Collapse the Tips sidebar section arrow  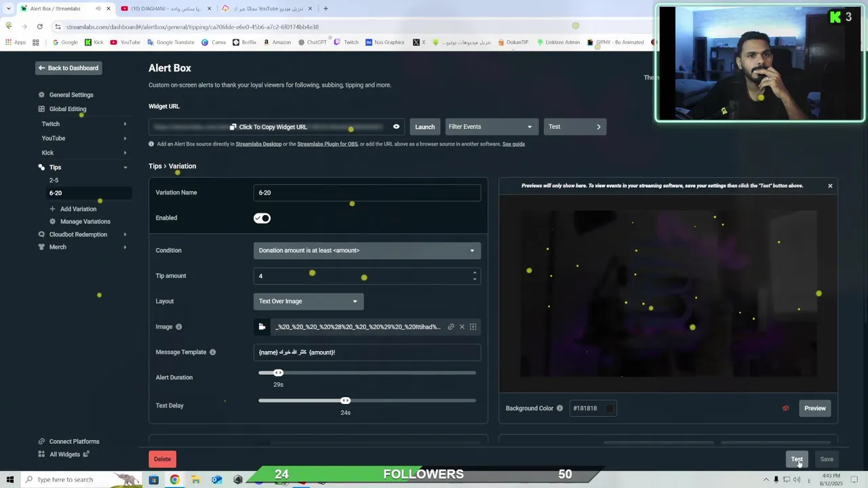(x=125, y=167)
